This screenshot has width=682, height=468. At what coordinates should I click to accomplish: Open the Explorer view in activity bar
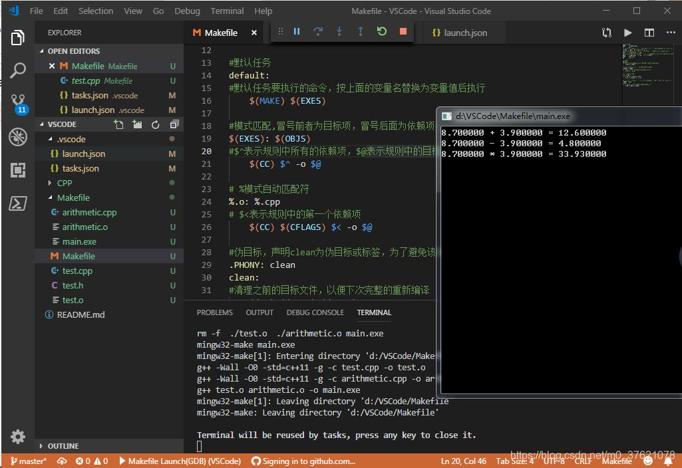[17, 38]
